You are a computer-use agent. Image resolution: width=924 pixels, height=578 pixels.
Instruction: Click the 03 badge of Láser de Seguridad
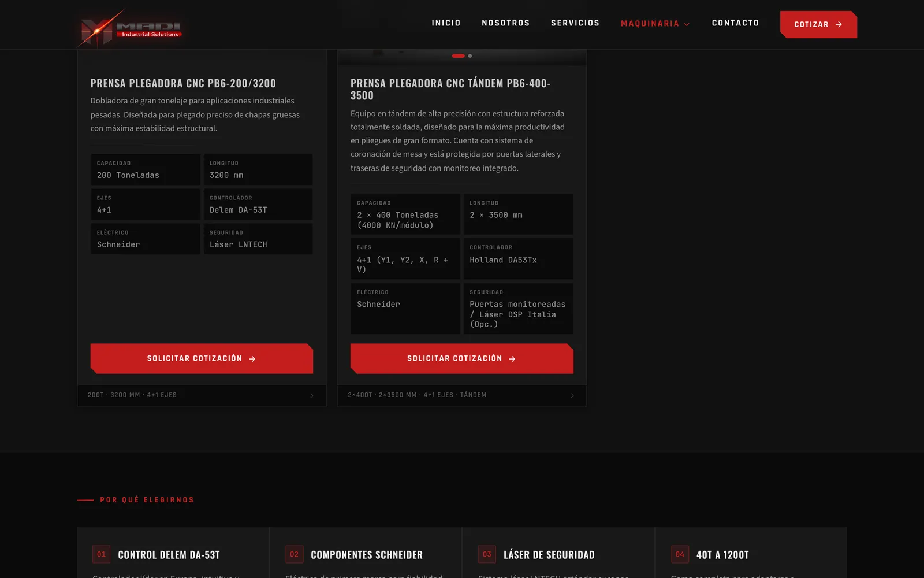tap(487, 554)
